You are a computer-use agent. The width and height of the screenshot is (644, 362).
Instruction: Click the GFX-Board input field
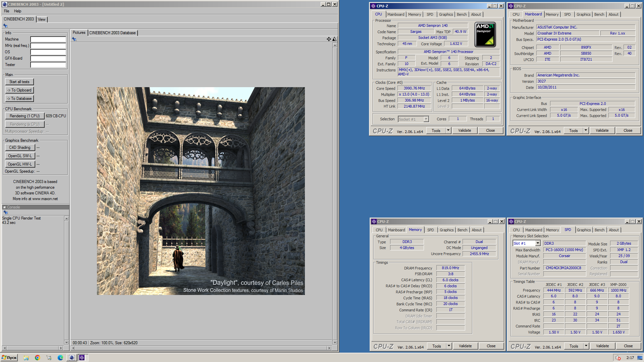tap(48, 58)
